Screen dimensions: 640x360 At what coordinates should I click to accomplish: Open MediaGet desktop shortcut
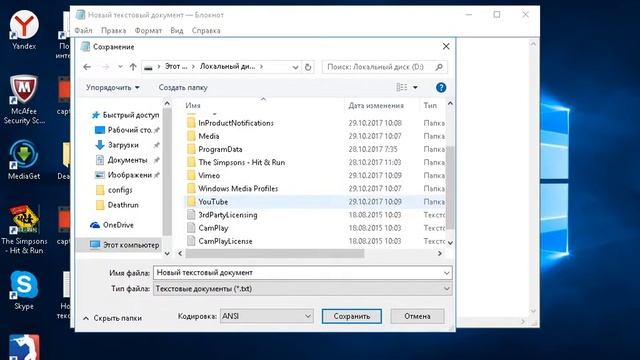pyautogui.click(x=24, y=160)
